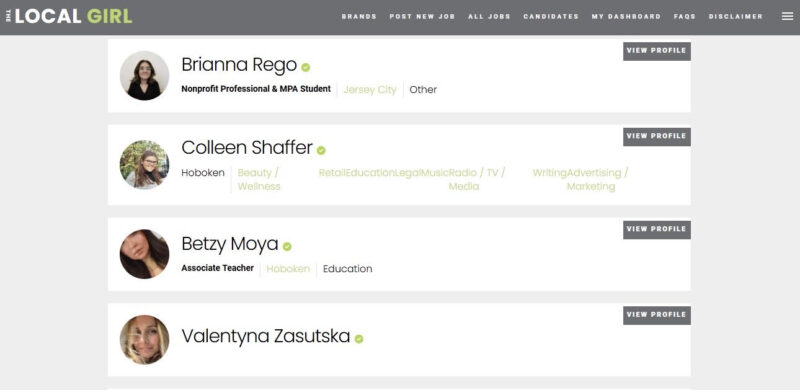Image resolution: width=800 pixels, height=390 pixels.
Task: Filter by Jersey City location link
Action: coord(370,90)
